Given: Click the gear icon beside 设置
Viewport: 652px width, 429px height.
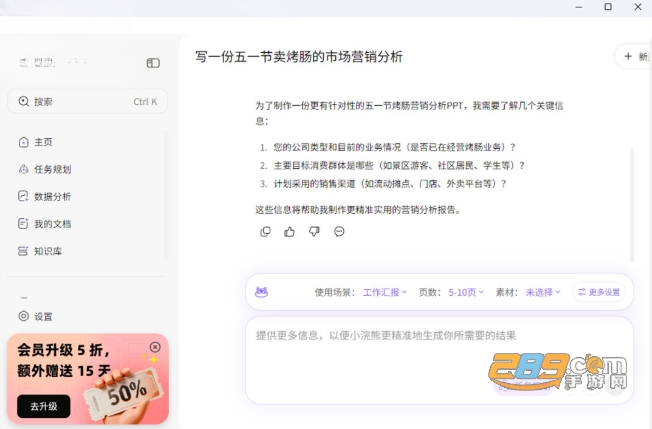Looking at the screenshot, I should pyautogui.click(x=23, y=316).
